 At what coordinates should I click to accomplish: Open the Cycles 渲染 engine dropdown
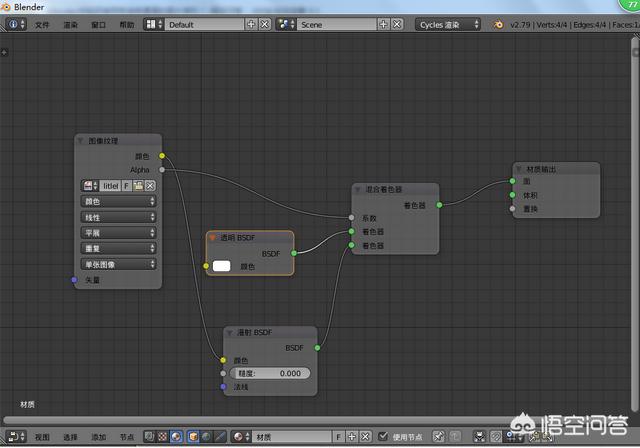(448, 24)
